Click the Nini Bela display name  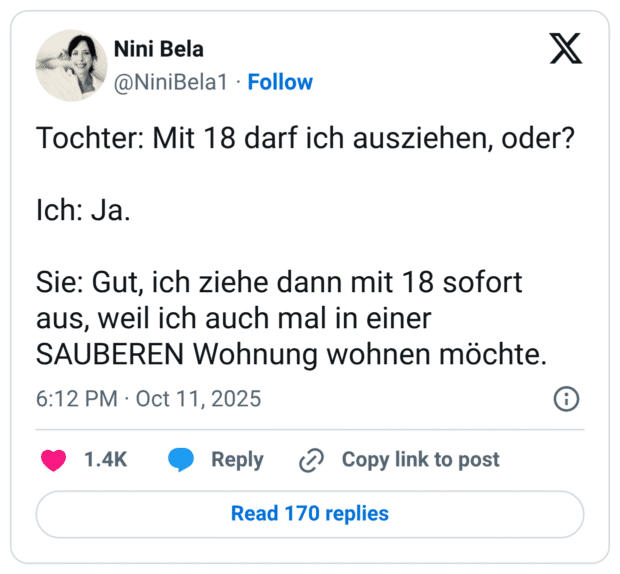pyautogui.click(x=159, y=49)
